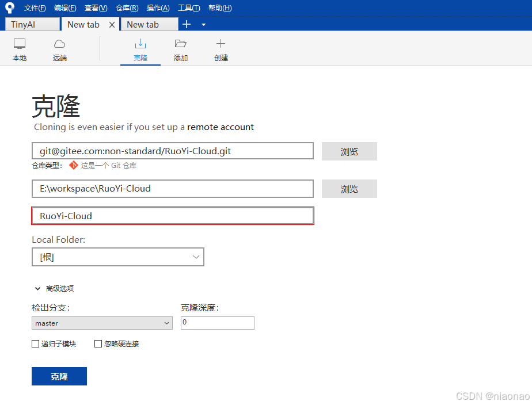Add a new tab with plus icon
Viewport: 532px width, 405px height.
187,24
